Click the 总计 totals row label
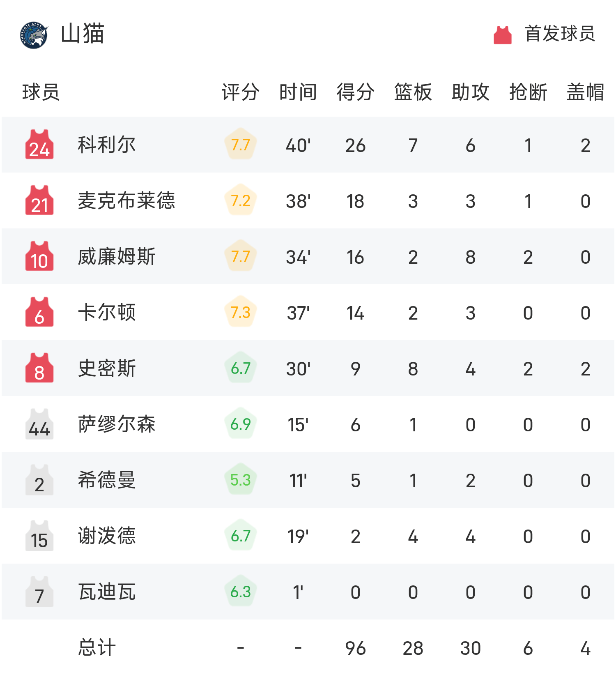The height and width of the screenshot is (677, 616). pos(97,648)
